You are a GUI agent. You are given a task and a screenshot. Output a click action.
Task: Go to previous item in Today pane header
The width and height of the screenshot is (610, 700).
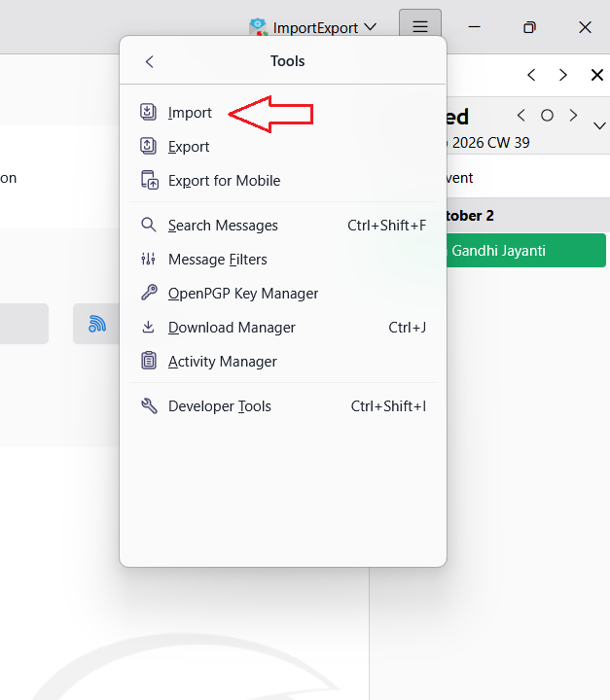coord(531,75)
